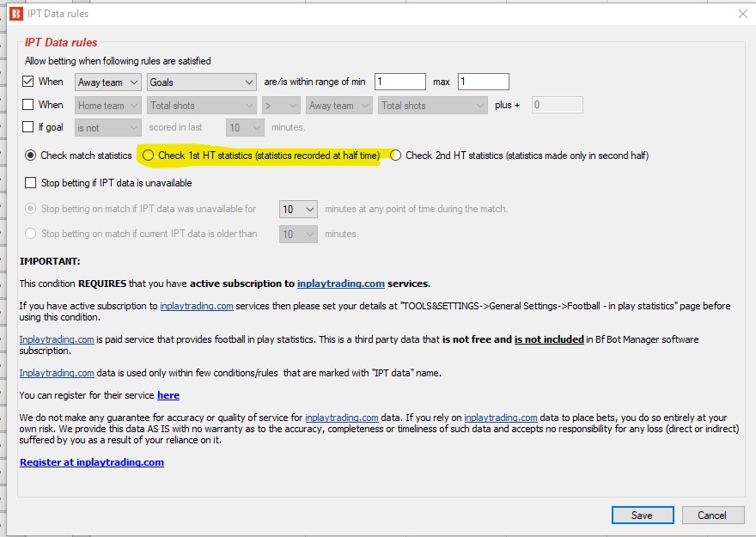Select 'Check 2nd HT statistics' radio option
The width and height of the screenshot is (756, 537).
(x=395, y=156)
